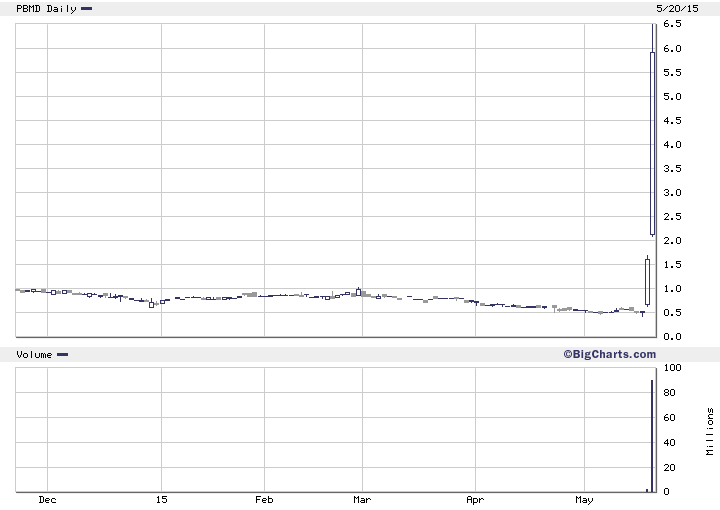Screen dimensions: 720x510
Task: Select the 6.5 price axis value
Action: click(672, 24)
